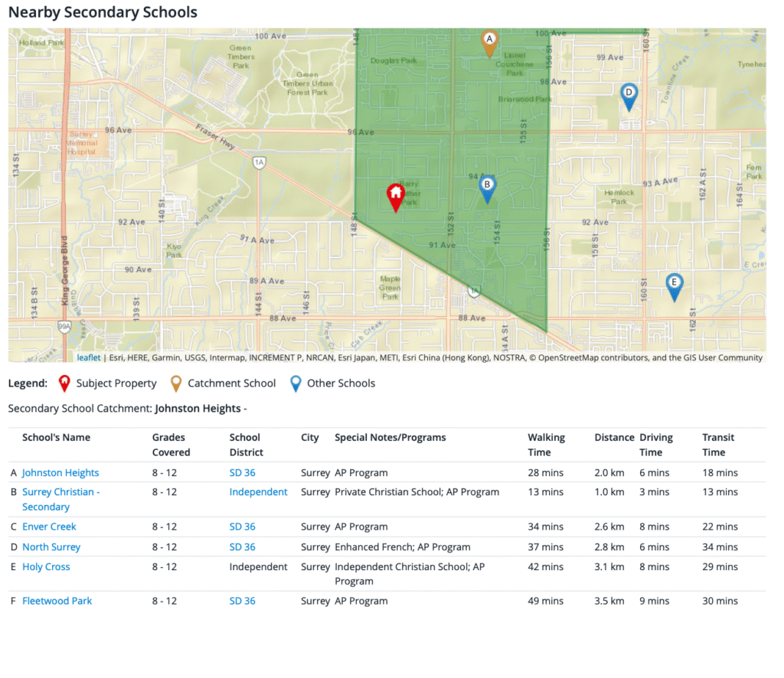Open Surrey Christian - Secondary link
Image resolution: width=784 pixels, height=678 pixels.
pyautogui.click(x=60, y=499)
